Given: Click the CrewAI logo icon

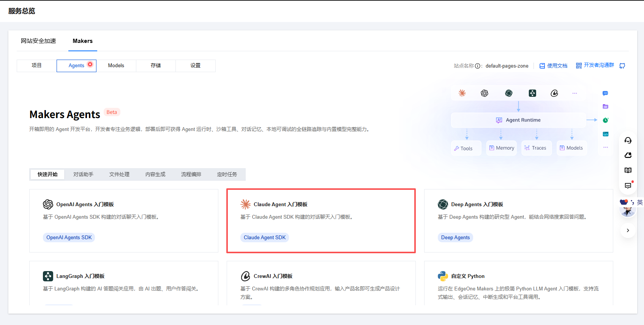Looking at the screenshot, I should [245, 276].
